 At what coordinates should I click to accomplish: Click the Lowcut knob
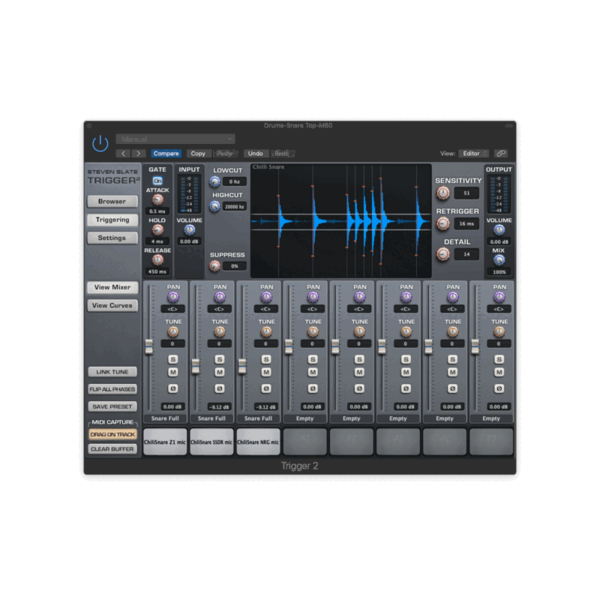point(215,181)
